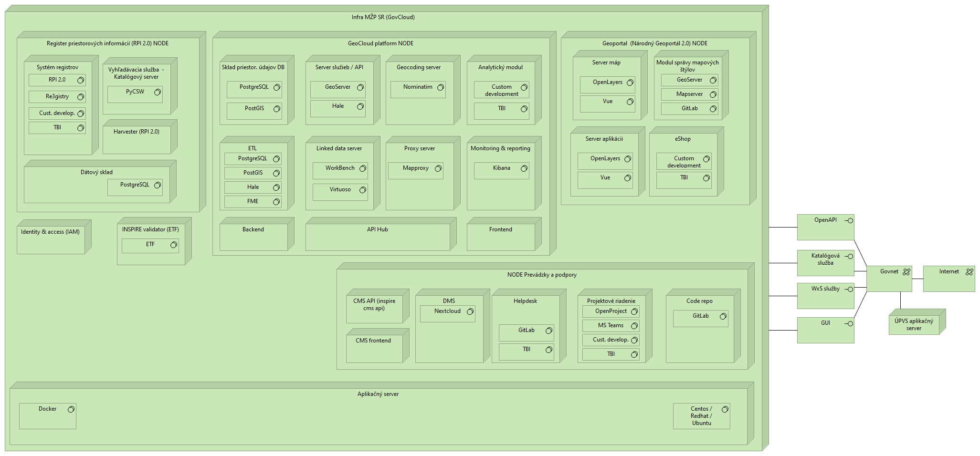Click the GitLab icon in Code repo

tap(723, 316)
